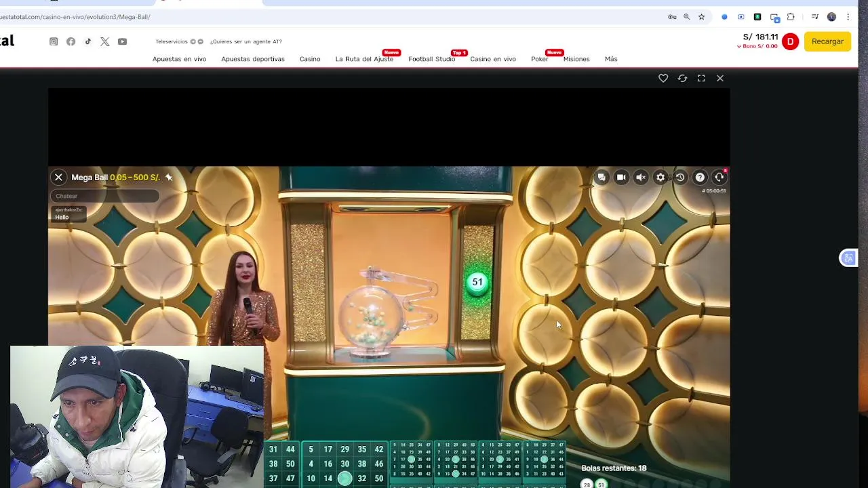Screen dimensions: 868x488
Task: Open game settings gear icon
Action: click(660, 178)
